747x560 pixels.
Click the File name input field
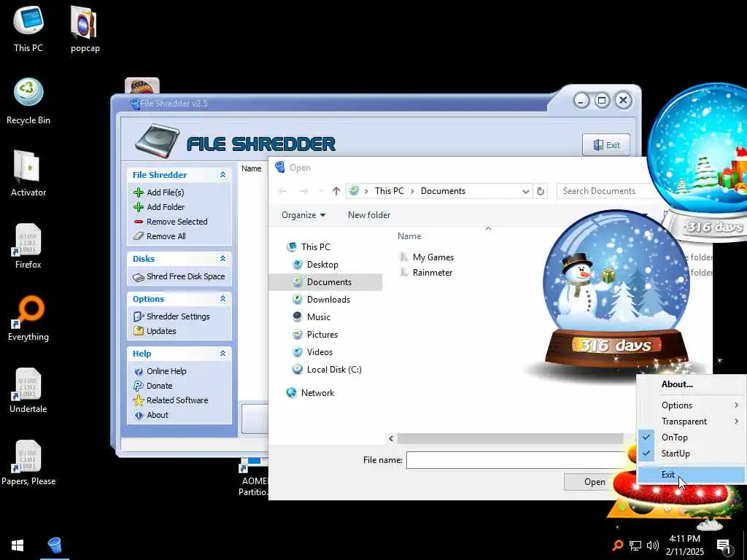(516, 460)
